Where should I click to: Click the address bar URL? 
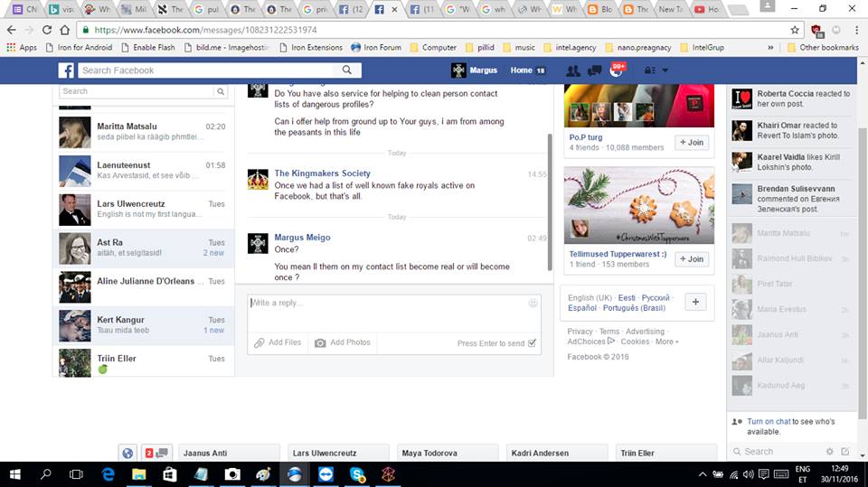[x=205, y=30]
